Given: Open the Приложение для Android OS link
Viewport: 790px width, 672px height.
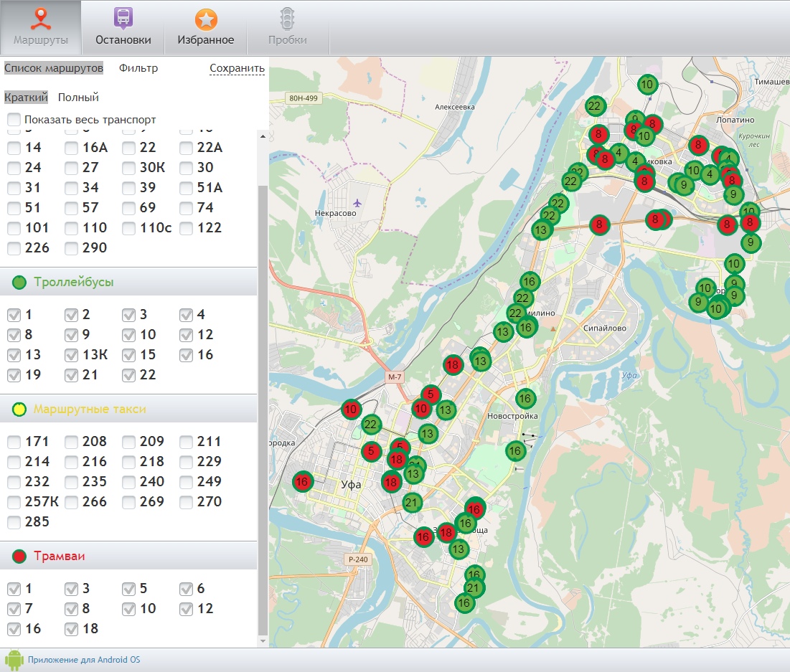Looking at the screenshot, I should click(x=84, y=659).
